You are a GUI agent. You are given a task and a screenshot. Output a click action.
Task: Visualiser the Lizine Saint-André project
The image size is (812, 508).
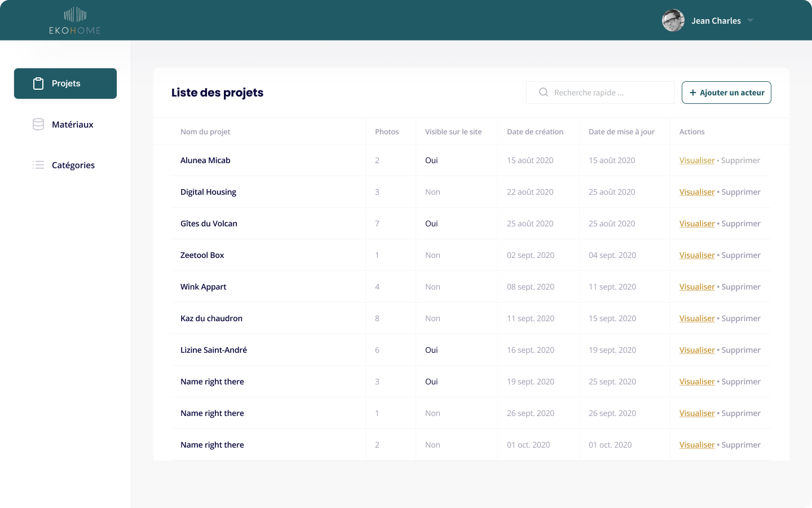tap(697, 350)
